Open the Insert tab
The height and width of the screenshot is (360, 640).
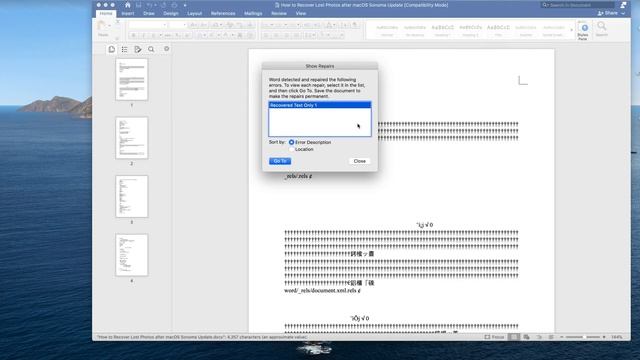[128, 13]
